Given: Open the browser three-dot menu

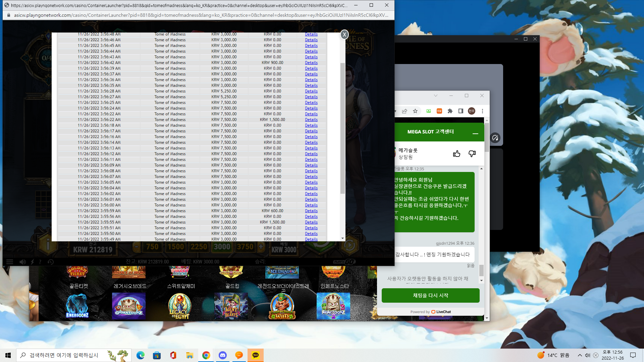Looking at the screenshot, I should (x=482, y=111).
